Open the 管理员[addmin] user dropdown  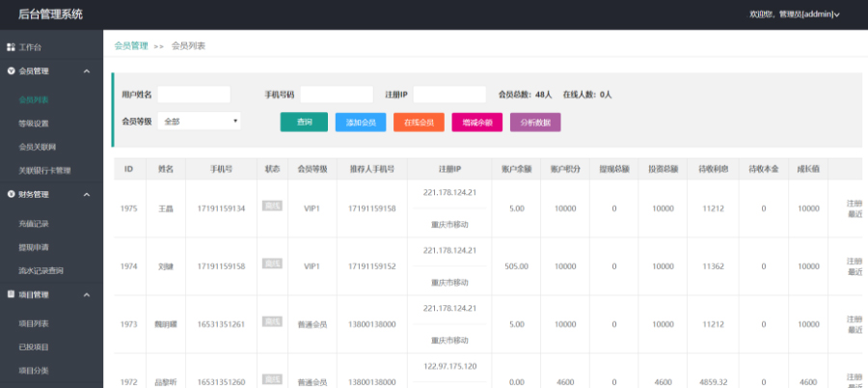click(x=795, y=14)
